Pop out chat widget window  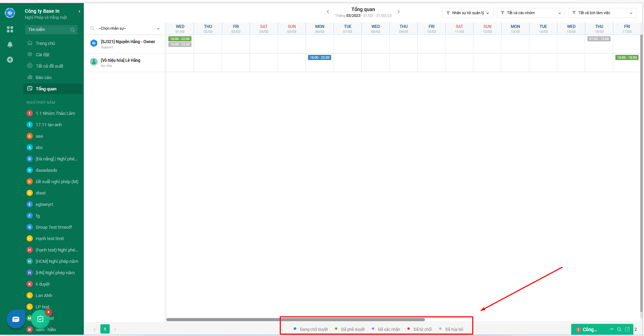627,329
